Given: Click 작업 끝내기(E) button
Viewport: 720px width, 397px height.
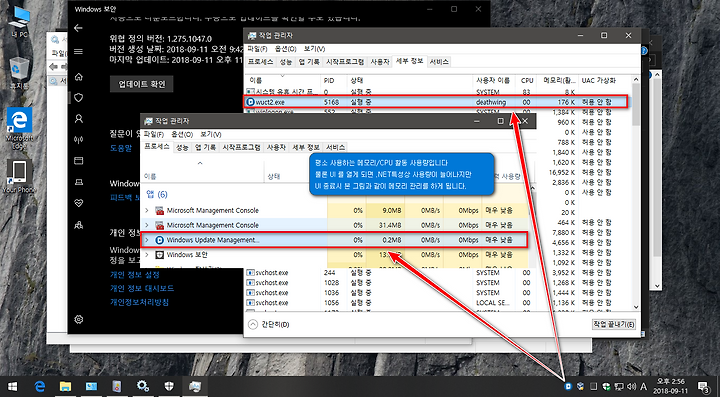Looking at the screenshot, I should [614, 324].
